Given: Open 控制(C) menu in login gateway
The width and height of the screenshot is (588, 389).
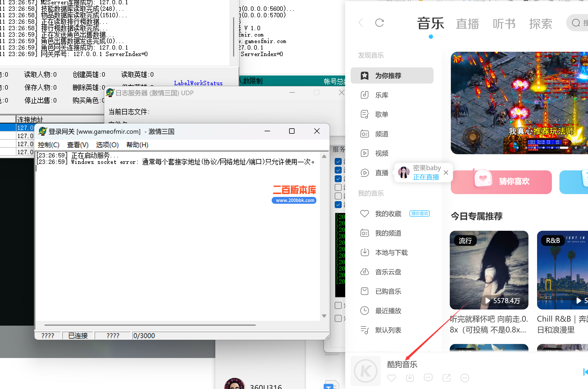Looking at the screenshot, I should [x=49, y=145].
